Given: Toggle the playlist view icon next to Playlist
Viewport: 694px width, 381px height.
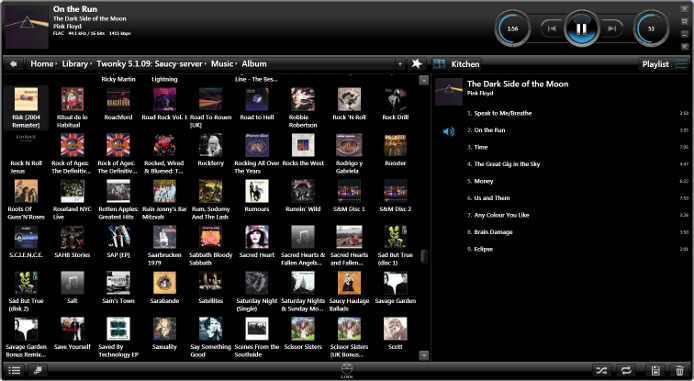Looking at the screenshot, I should tap(682, 64).
